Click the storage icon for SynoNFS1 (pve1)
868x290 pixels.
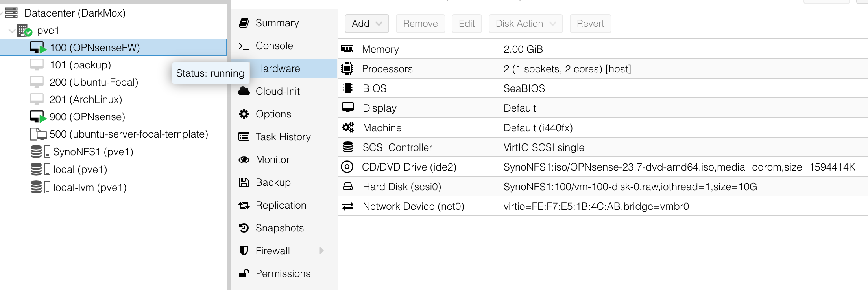coord(41,152)
